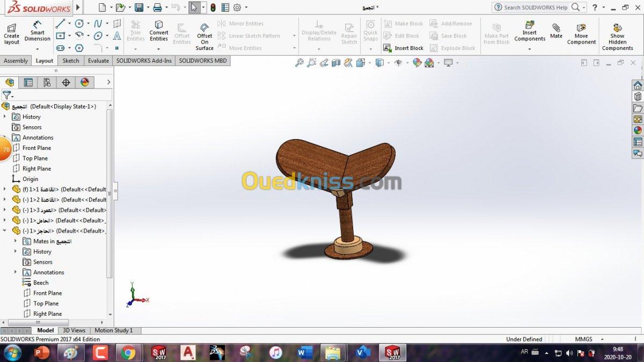Viewport: 644px width, 362px height.
Task: Click the Mate paperclip tool
Action: pyautogui.click(x=556, y=31)
